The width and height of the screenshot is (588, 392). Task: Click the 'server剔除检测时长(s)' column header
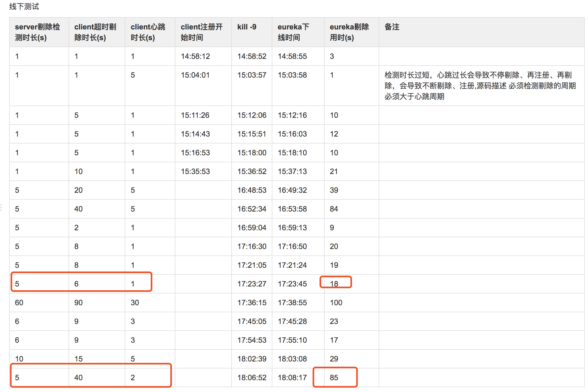pos(37,32)
